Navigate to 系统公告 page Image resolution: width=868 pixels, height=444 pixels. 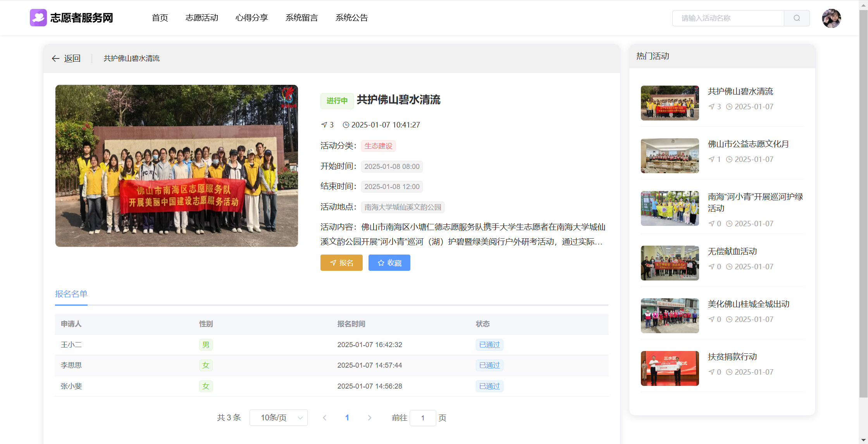coord(351,18)
